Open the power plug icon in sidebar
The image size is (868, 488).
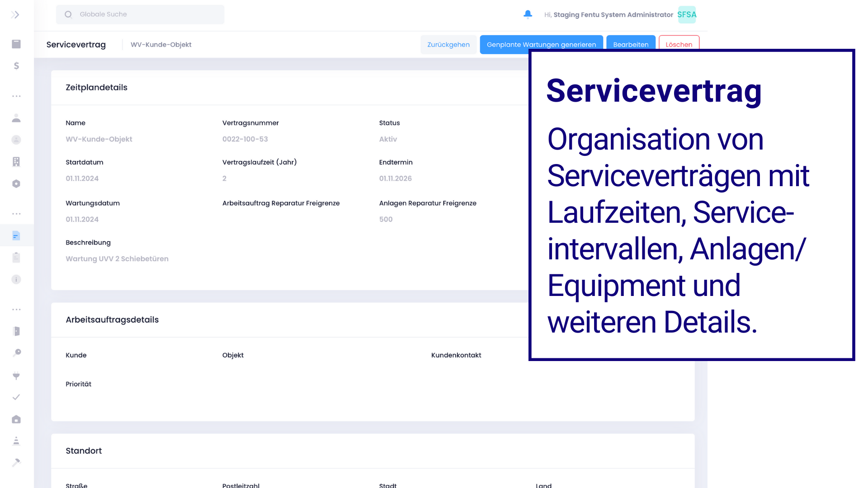[x=16, y=375]
